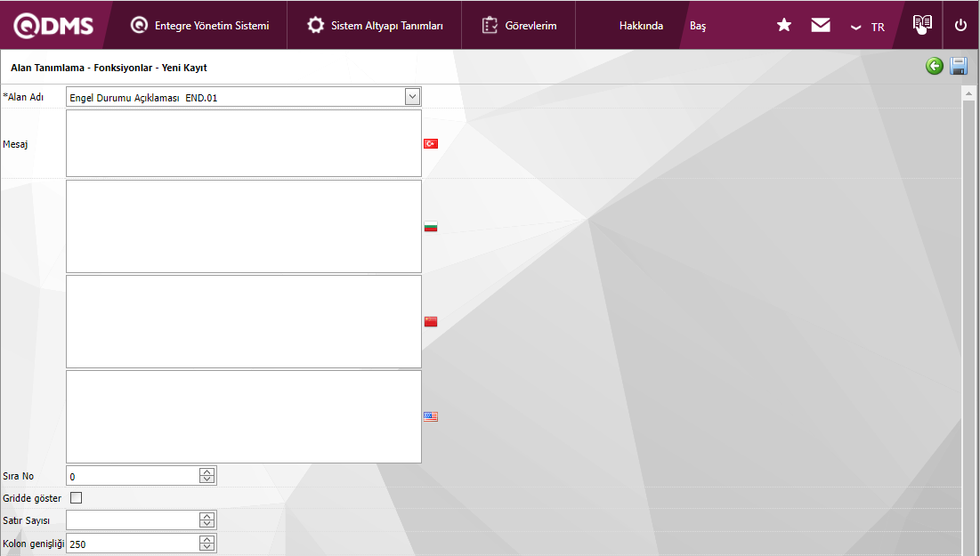Click the page title 'Alan Tanımlama - Fonksiyonlar - Yeni Kayıt'

109,68
